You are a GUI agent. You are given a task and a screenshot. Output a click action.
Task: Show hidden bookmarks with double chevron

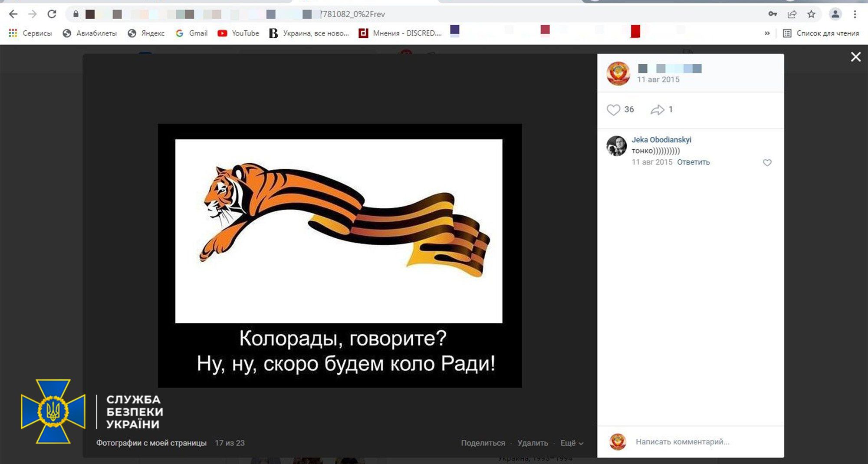click(767, 33)
